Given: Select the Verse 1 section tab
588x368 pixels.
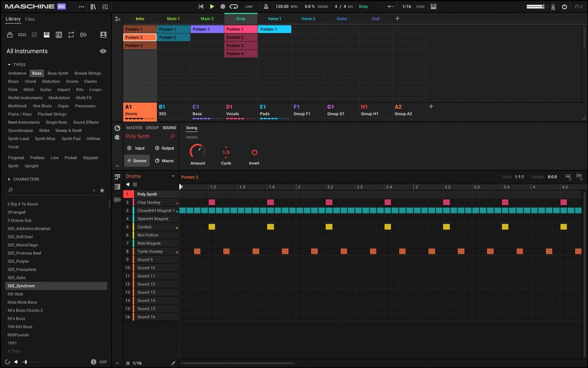Looking at the screenshot, I should (274, 18).
